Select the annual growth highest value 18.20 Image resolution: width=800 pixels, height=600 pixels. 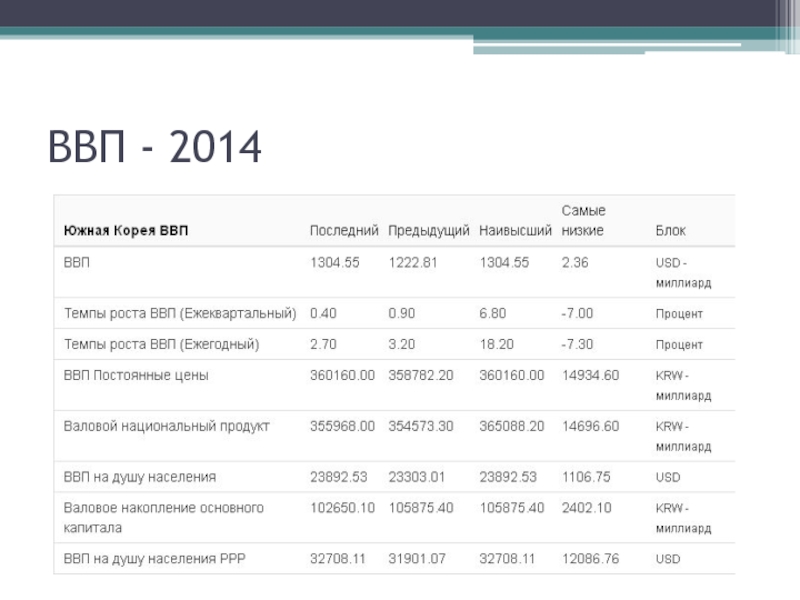point(497,344)
